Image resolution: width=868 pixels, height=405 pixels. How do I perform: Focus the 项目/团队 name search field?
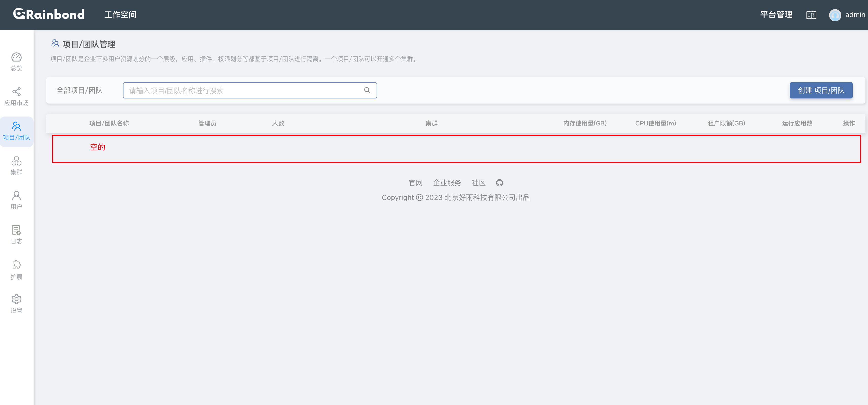tap(250, 90)
